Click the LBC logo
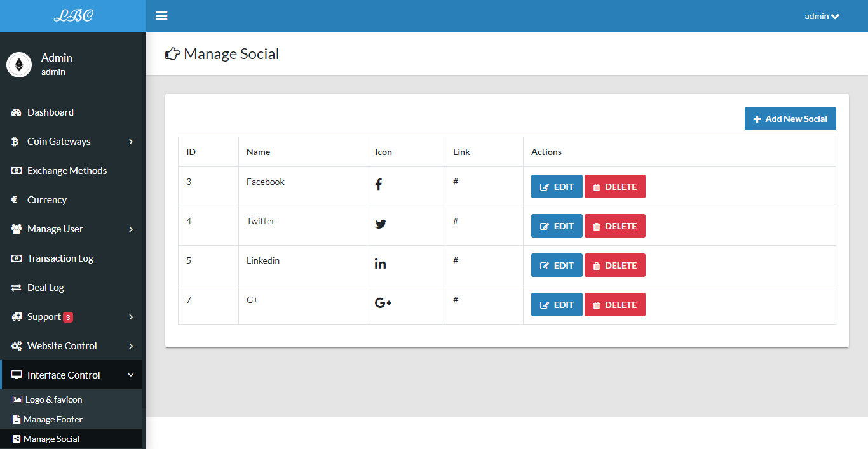 [x=73, y=16]
